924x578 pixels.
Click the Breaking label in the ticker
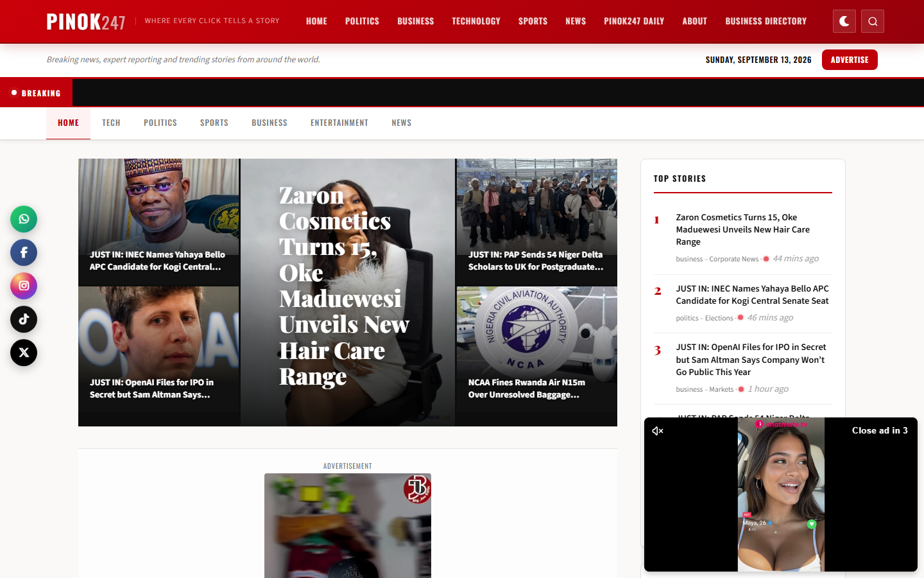tap(37, 93)
